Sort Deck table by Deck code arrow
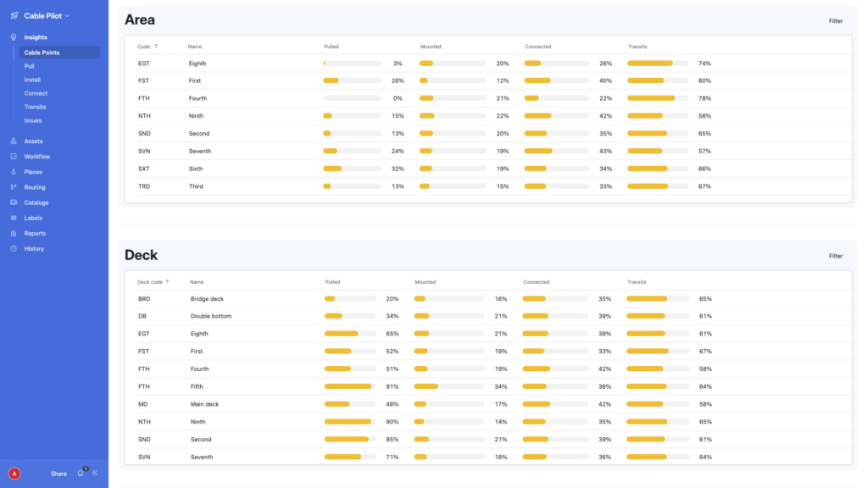This screenshot has width=868, height=488. (167, 281)
